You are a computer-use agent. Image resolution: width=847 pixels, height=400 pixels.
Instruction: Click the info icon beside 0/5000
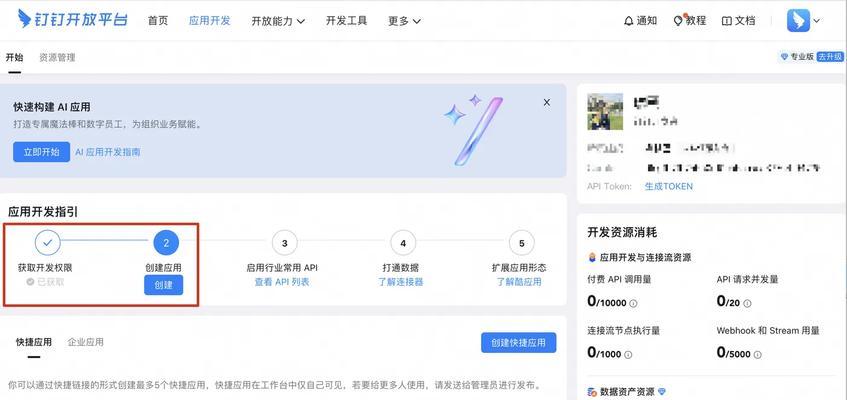(x=757, y=355)
